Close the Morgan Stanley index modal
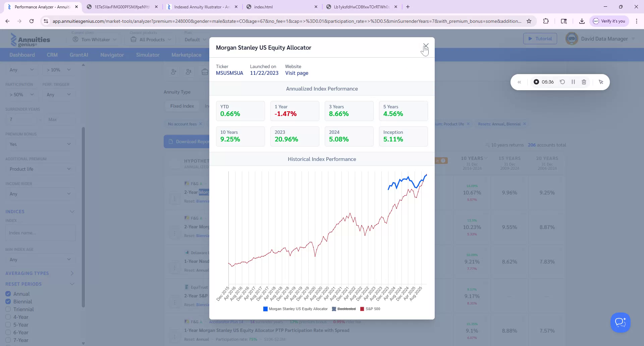The image size is (644, 346). coord(426,46)
